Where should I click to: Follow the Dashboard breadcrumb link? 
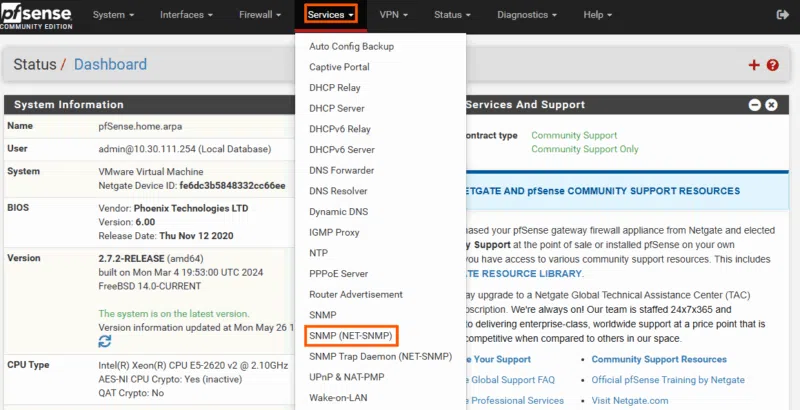pyautogui.click(x=110, y=65)
